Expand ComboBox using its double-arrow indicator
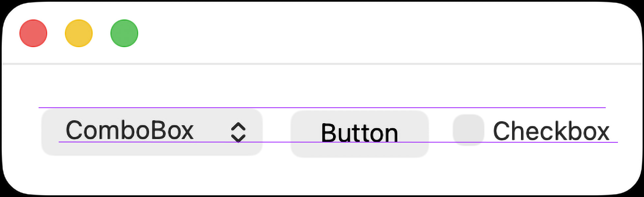644x197 pixels. point(238,132)
